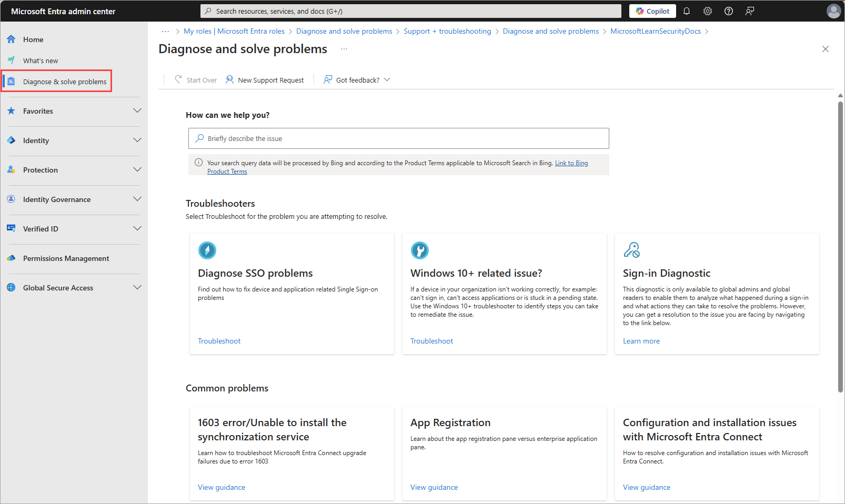845x504 pixels.
Task: Click the MicrosoftLearnSecurityDocs breadcrumb
Action: (655, 31)
